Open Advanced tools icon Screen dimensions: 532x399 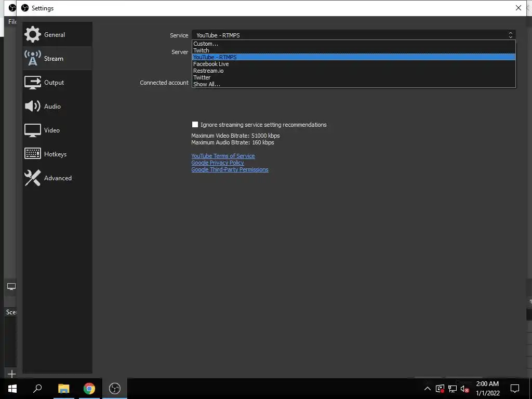pos(33,178)
